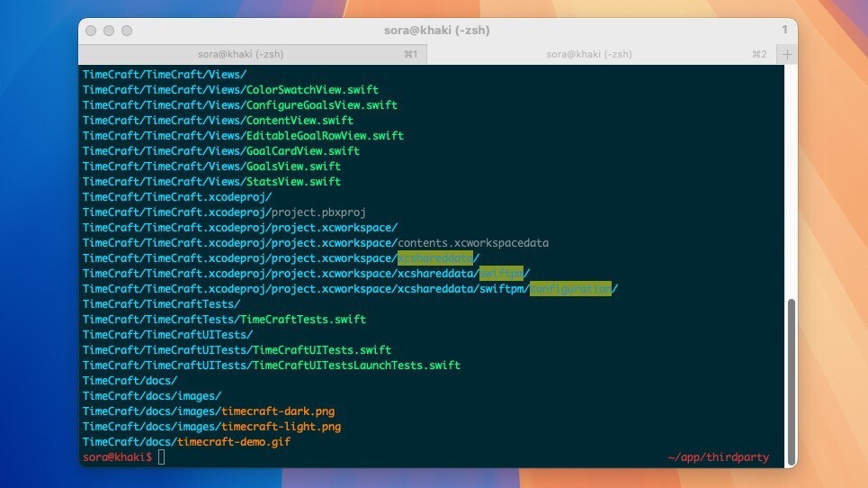
Task: Click the timecraft-dark.png file name
Action: point(278,411)
